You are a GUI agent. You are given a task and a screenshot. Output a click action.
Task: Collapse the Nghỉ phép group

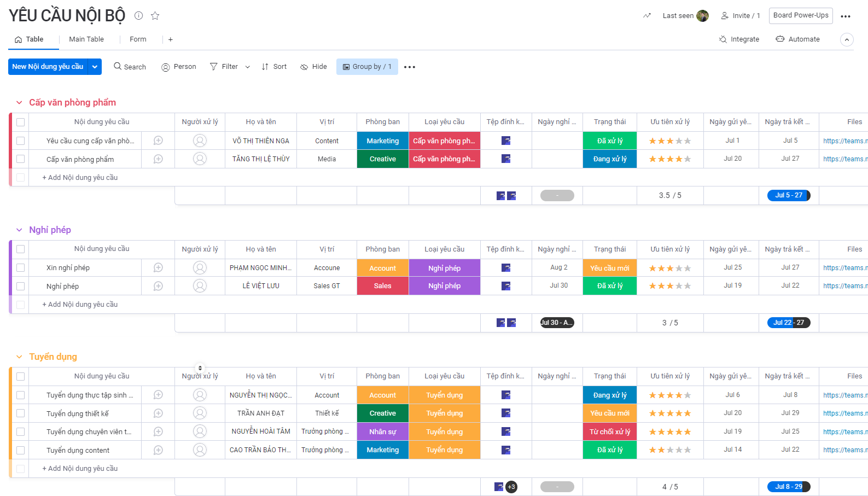pos(19,230)
